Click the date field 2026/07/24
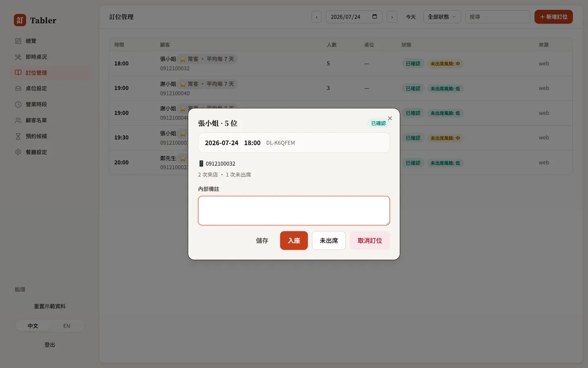 (354, 17)
